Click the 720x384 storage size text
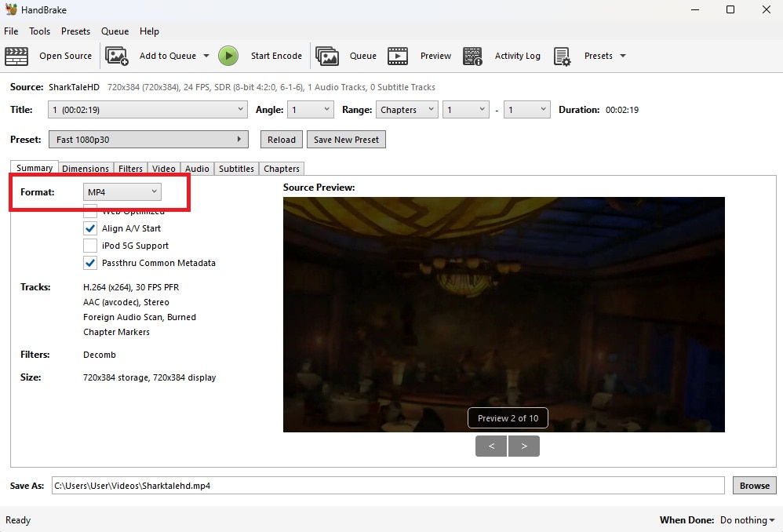 (x=149, y=377)
